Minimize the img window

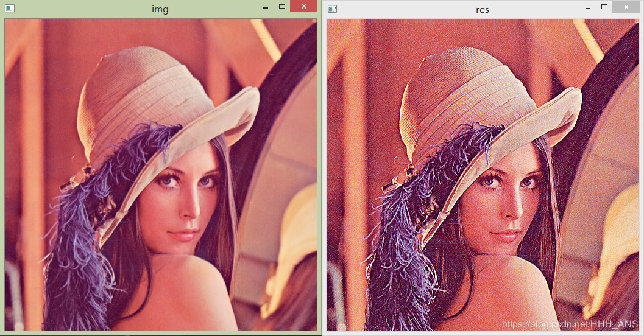[266, 7]
